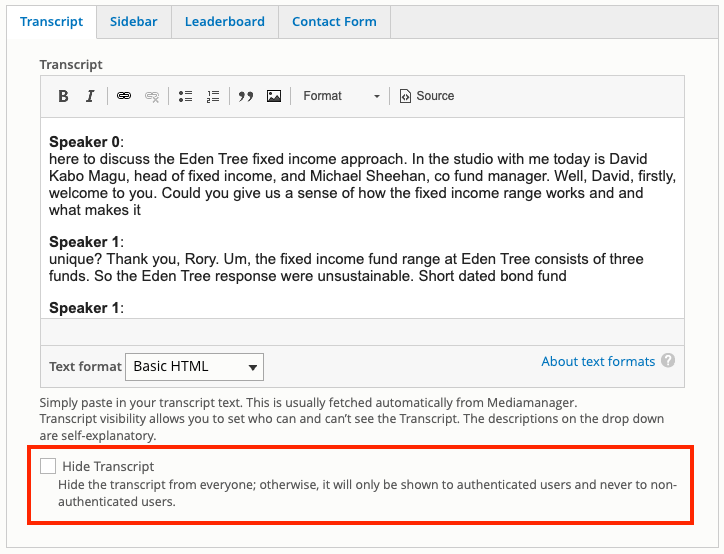Switch editor to Source view
Image resolution: width=724 pixels, height=554 pixels.
click(427, 96)
